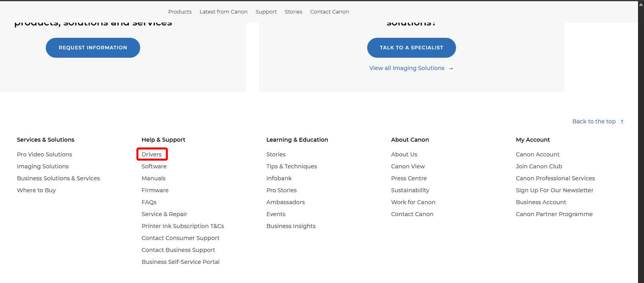Open the Where to Buy link
This screenshot has height=283, width=644.
coord(36,190)
